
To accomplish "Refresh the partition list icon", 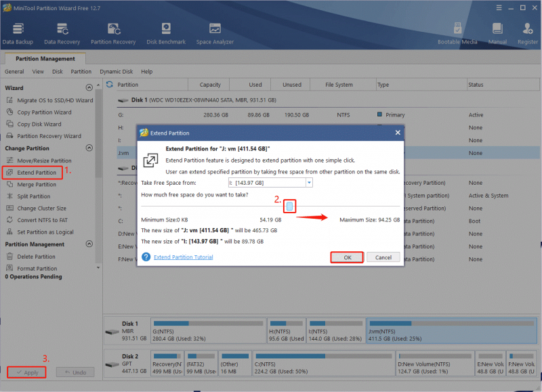I will (x=110, y=84).
